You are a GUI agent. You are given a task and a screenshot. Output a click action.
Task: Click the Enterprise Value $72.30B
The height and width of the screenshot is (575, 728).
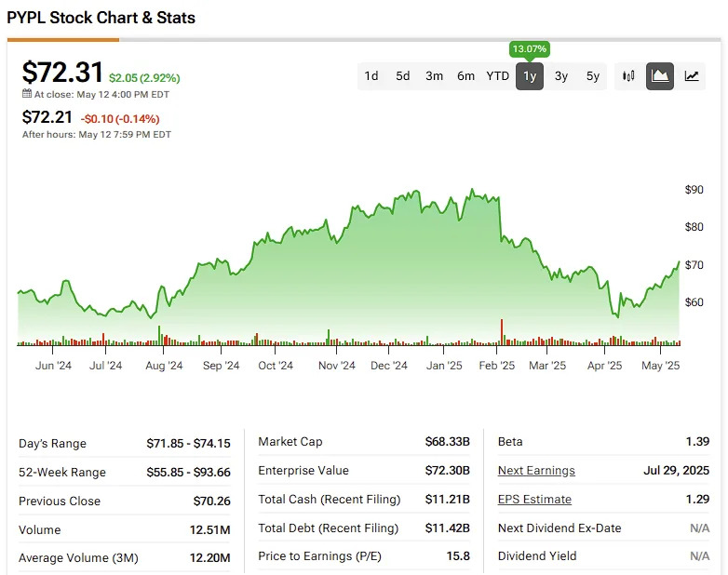coord(448,471)
